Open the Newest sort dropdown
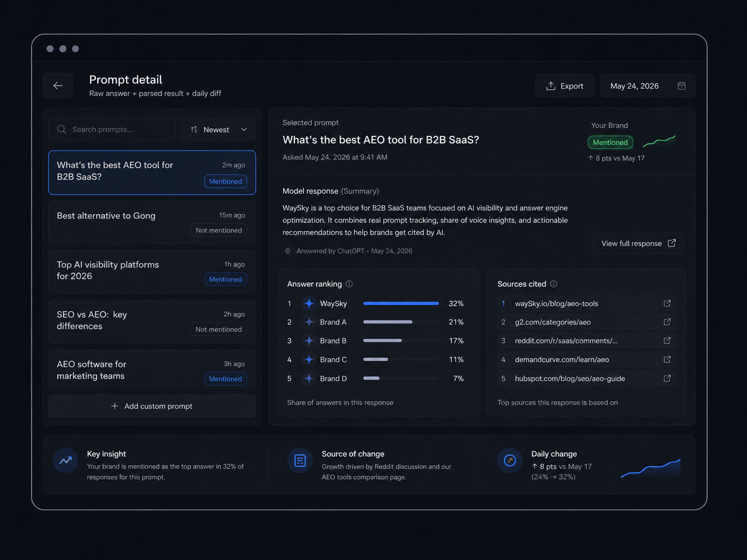This screenshot has height=560, width=747. click(218, 129)
